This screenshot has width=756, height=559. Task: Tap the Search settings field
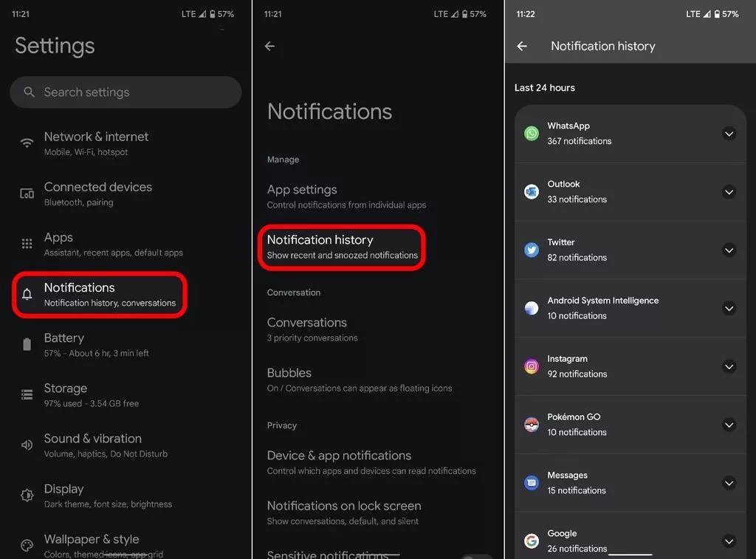[x=126, y=92]
